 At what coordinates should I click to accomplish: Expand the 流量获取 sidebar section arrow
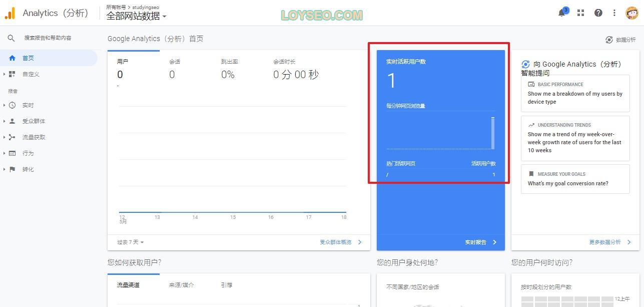tap(4, 137)
